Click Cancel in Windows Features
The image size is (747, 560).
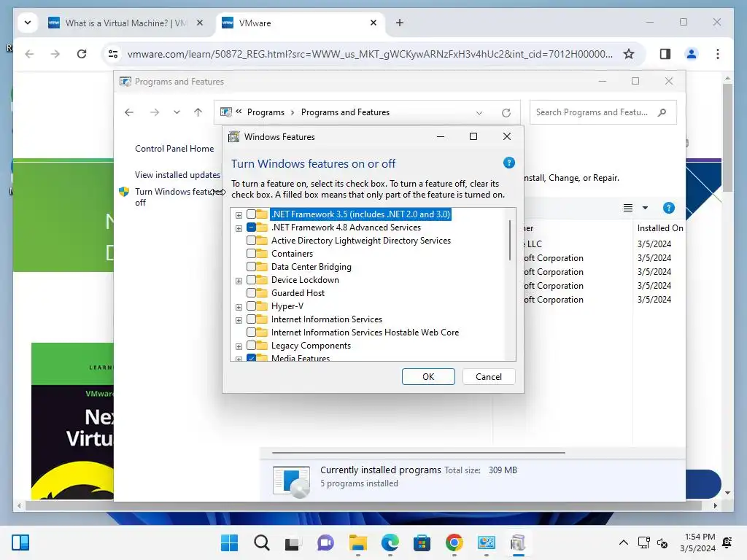click(489, 377)
